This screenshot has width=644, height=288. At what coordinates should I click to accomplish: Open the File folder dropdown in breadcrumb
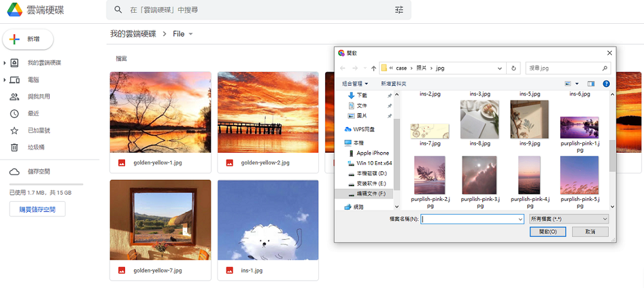pos(191,34)
